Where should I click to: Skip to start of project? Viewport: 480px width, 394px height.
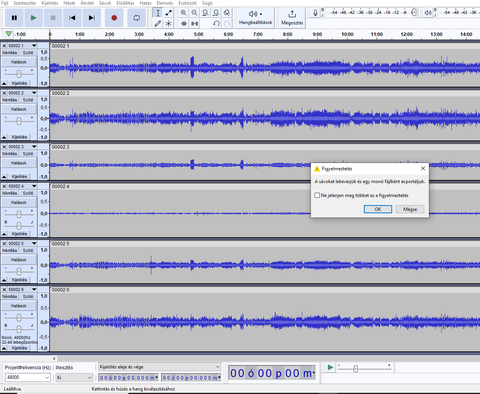pyautogui.click(x=72, y=18)
